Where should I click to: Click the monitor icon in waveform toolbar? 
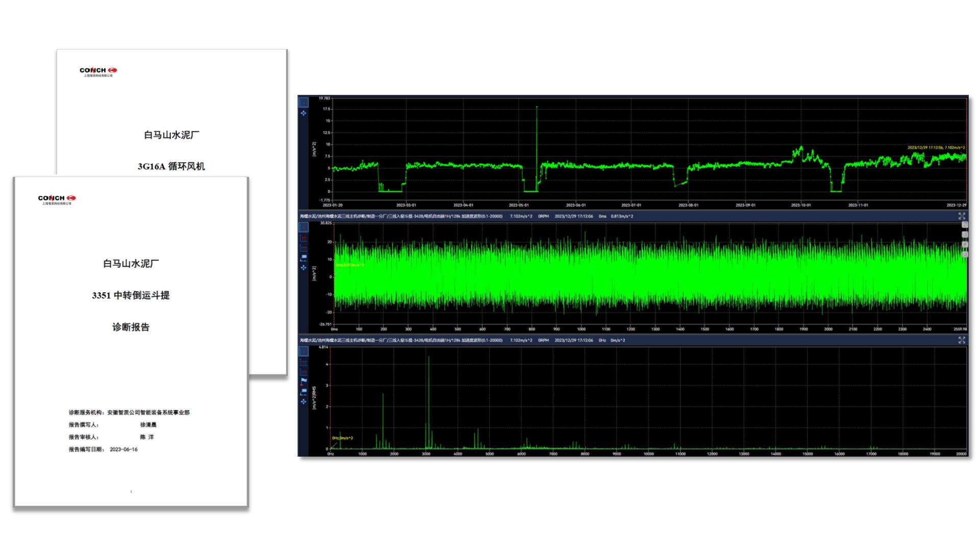click(x=303, y=258)
